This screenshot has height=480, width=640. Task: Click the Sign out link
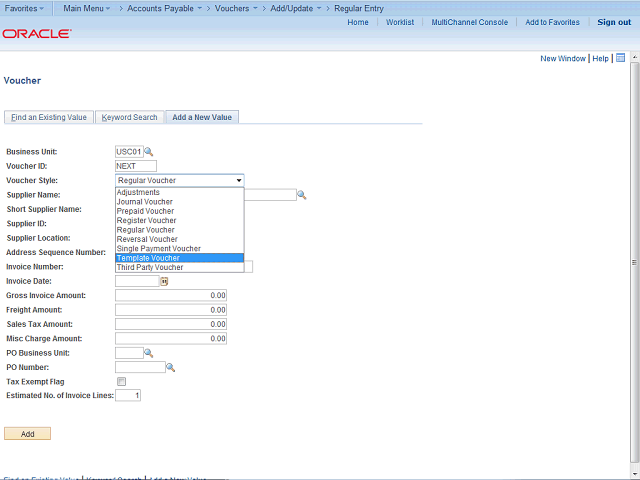pyautogui.click(x=613, y=22)
